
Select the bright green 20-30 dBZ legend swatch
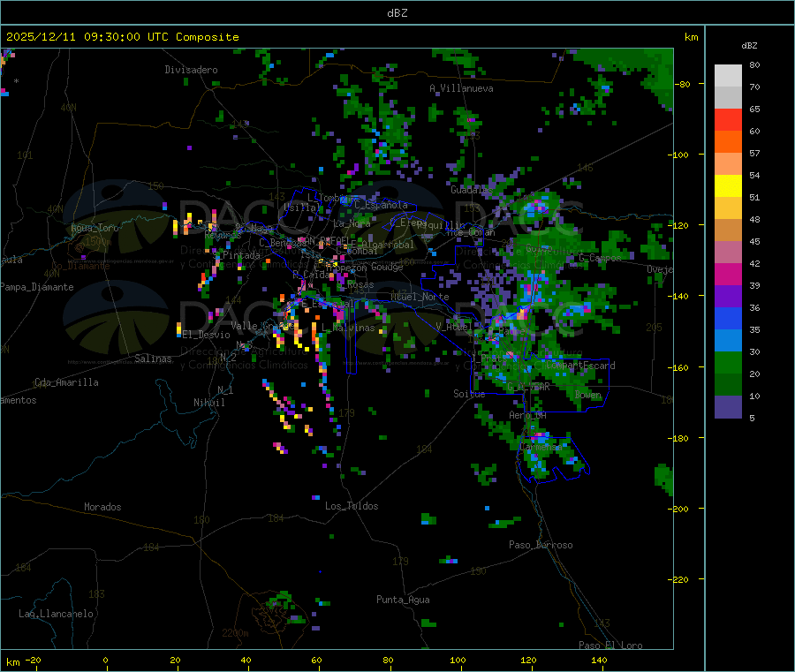728,362
